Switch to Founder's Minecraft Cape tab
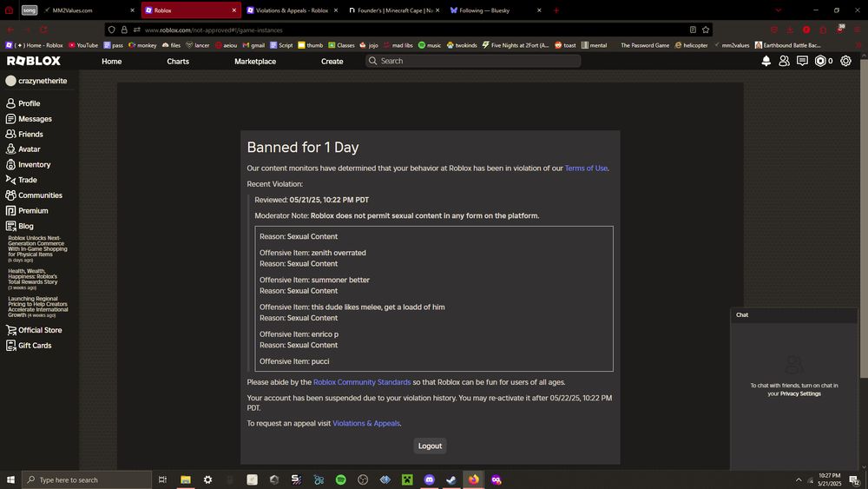This screenshot has width=868, height=489. point(394,10)
